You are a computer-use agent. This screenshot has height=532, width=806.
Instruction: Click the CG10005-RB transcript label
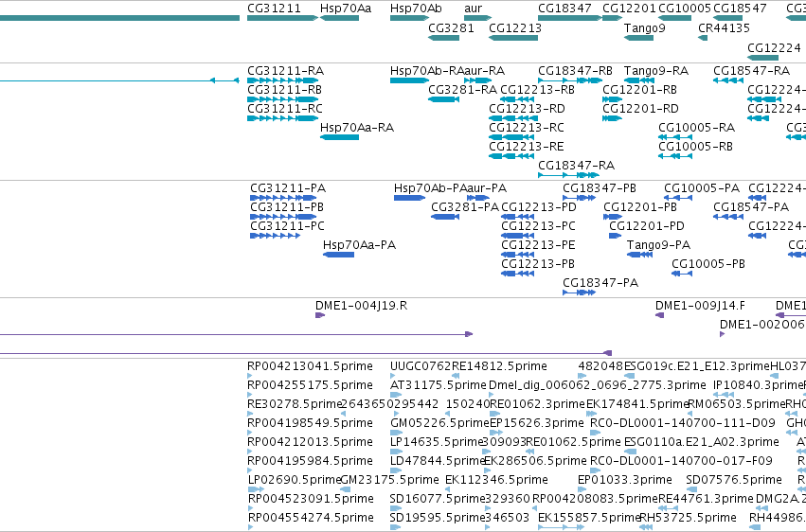click(x=695, y=147)
